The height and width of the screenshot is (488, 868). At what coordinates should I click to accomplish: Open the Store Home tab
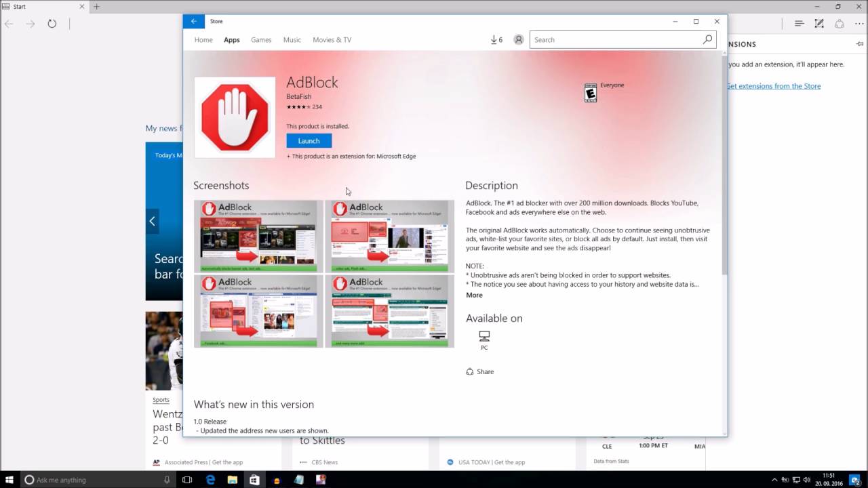[x=203, y=40]
